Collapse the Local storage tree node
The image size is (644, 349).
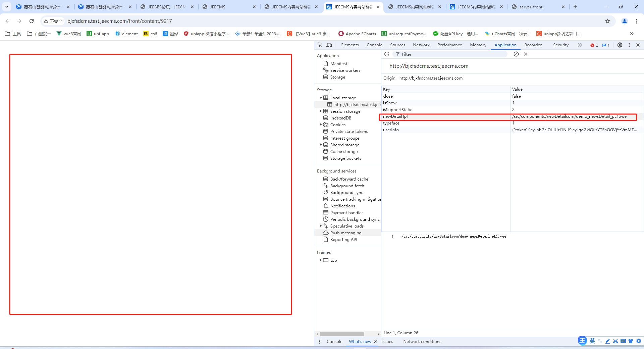point(321,98)
